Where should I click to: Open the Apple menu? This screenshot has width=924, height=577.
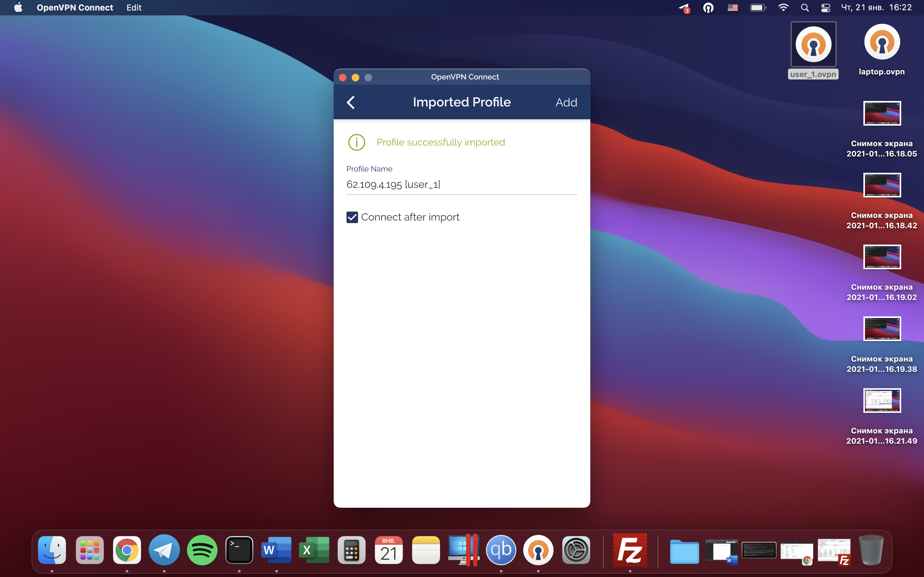click(18, 8)
